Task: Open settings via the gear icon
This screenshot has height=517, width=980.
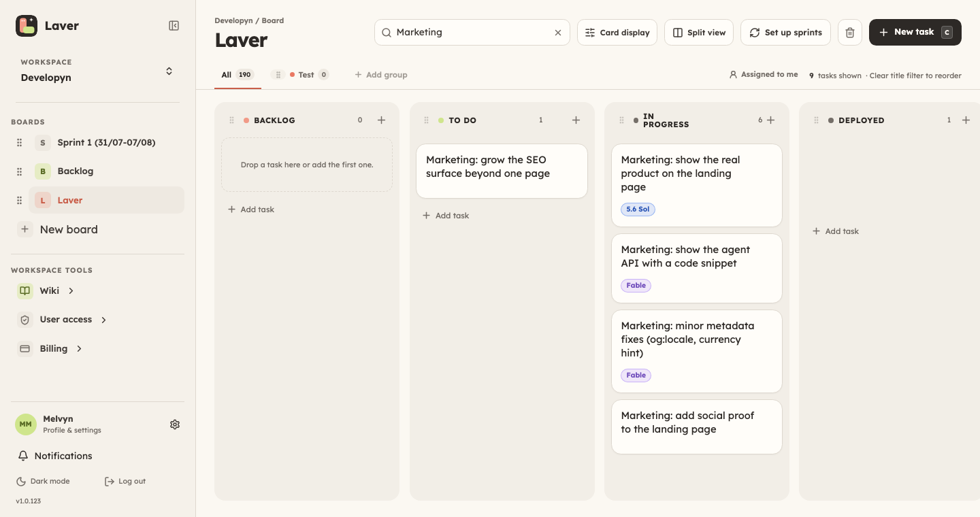Action: tap(175, 424)
